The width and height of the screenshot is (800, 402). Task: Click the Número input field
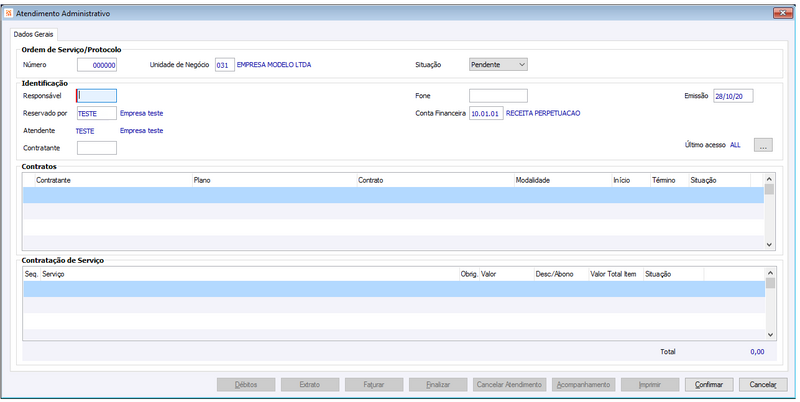click(x=97, y=65)
